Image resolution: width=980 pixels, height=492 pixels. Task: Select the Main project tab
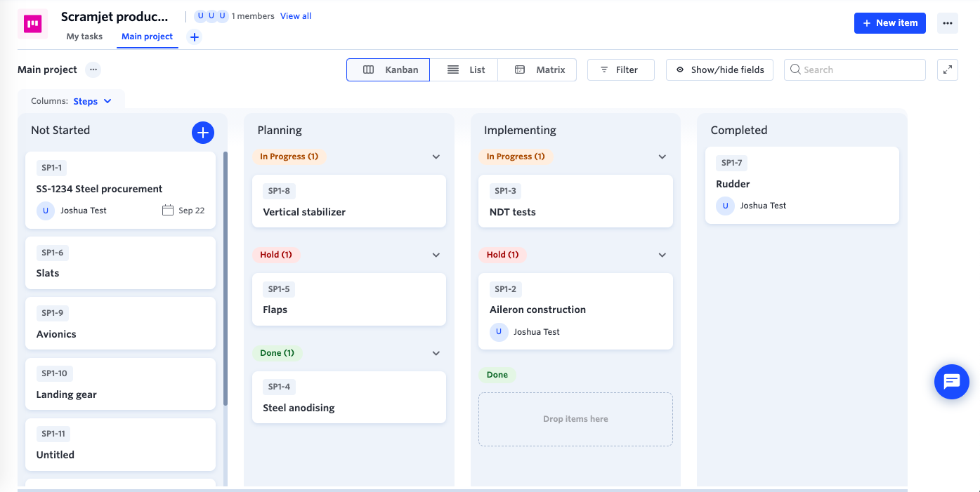click(x=147, y=36)
